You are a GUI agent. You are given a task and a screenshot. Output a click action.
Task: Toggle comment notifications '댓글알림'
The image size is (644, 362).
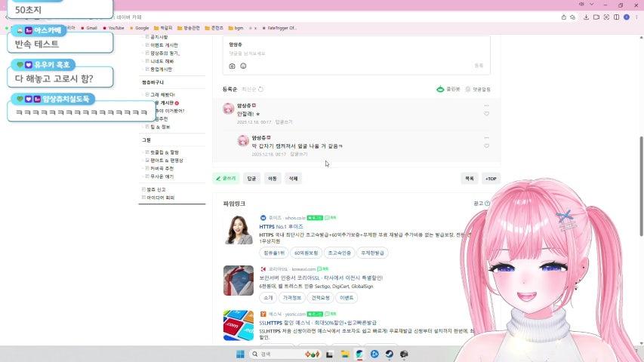[478, 89]
